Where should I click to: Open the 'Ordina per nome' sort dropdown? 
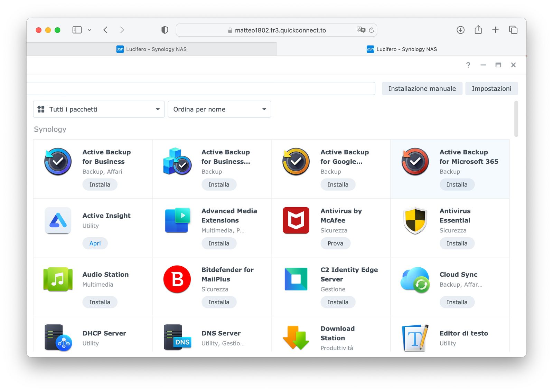pos(219,109)
